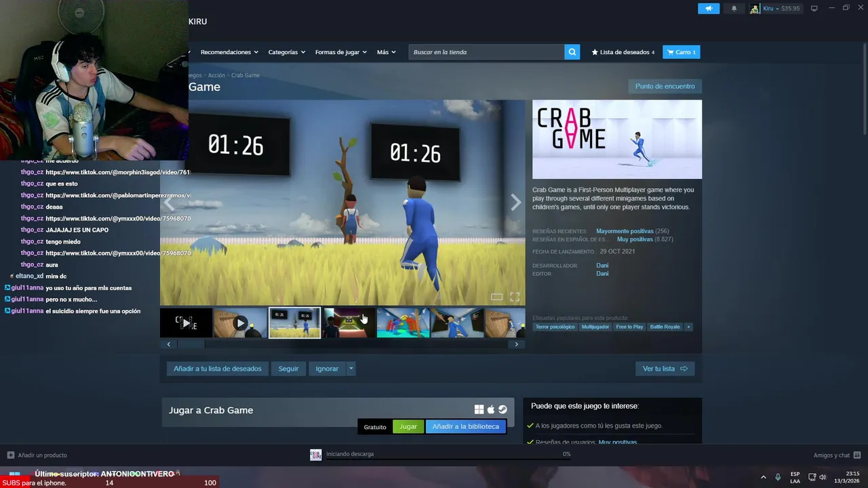Viewport: 868px width, 488px height.
Task: Open Lista de deseados
Action: 623,52
